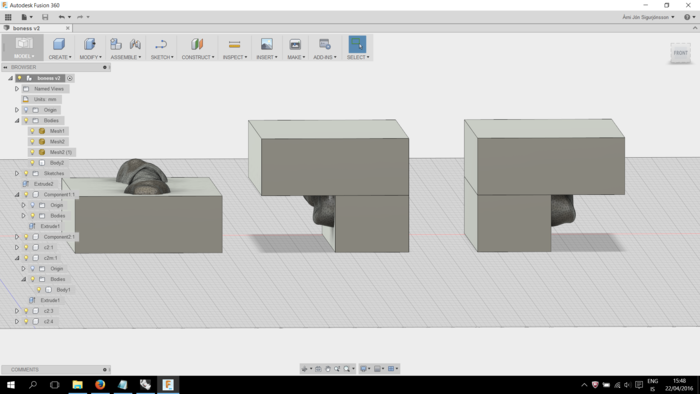The width and height of the screenshot is (700, 394).
Task: Open the File menu document icon
Action: pyautogui.click(x=24, y=17)
